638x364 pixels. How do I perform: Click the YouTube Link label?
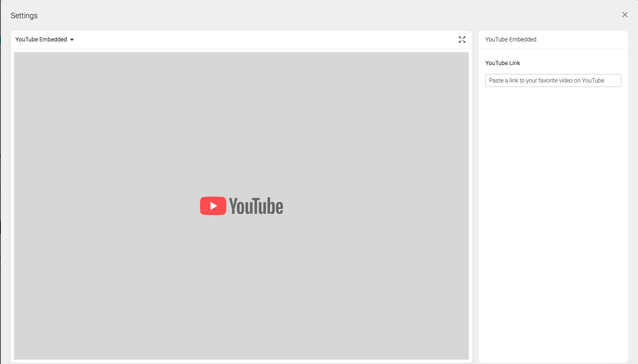coord(502,63)
